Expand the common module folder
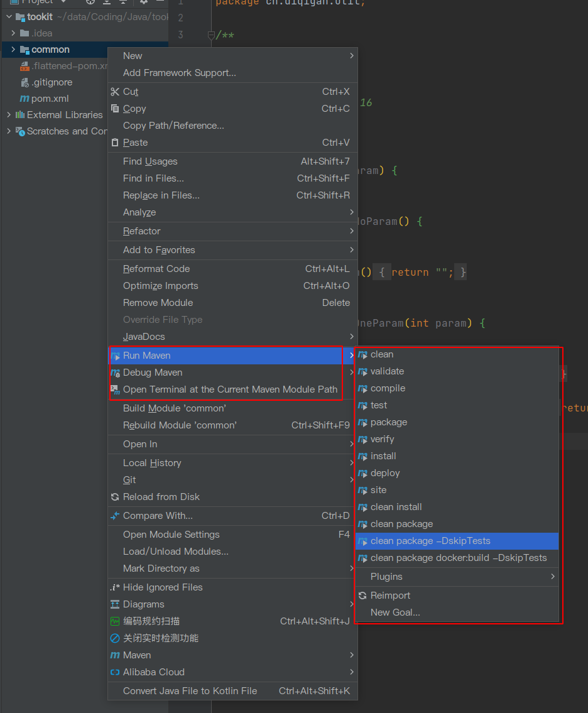The height and width of the screenshot is (713, 588). [13, 50]
